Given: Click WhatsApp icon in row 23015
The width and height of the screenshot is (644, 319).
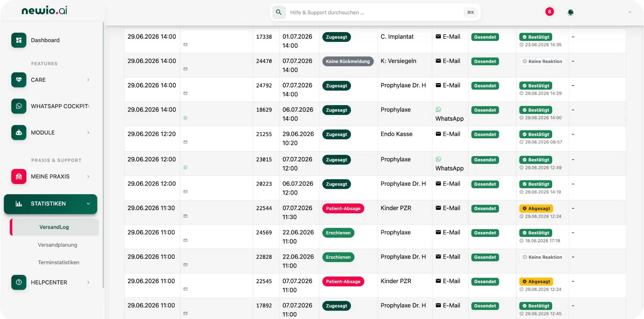Looking at the screenshot, I should tap(438, 159).
